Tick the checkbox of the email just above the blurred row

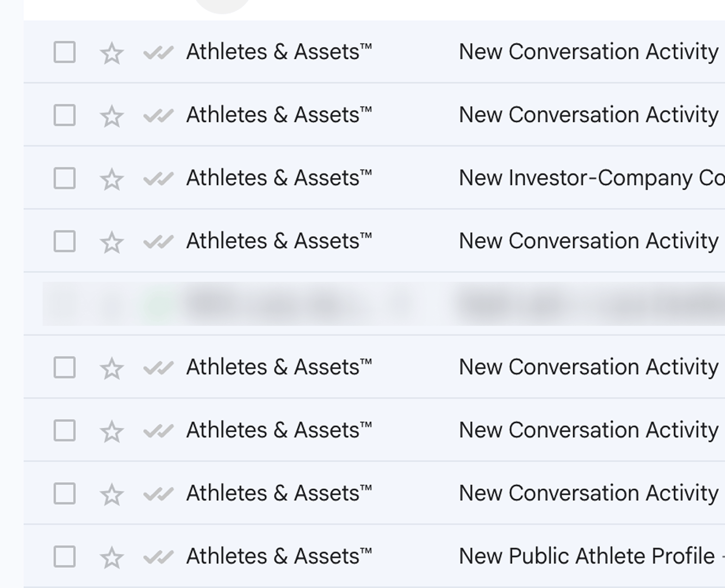tap(64, 241)
